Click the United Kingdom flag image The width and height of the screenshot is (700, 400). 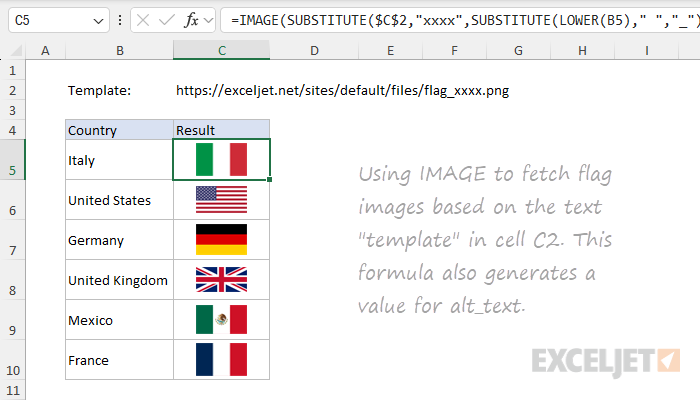[x=221, y=279]
